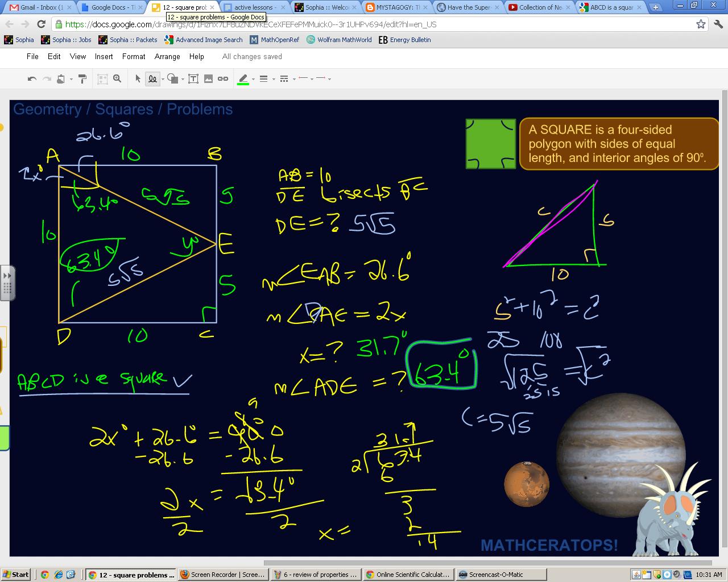Select the paint format roller
The height and width of the screenshot is (582, 728).
82,79
